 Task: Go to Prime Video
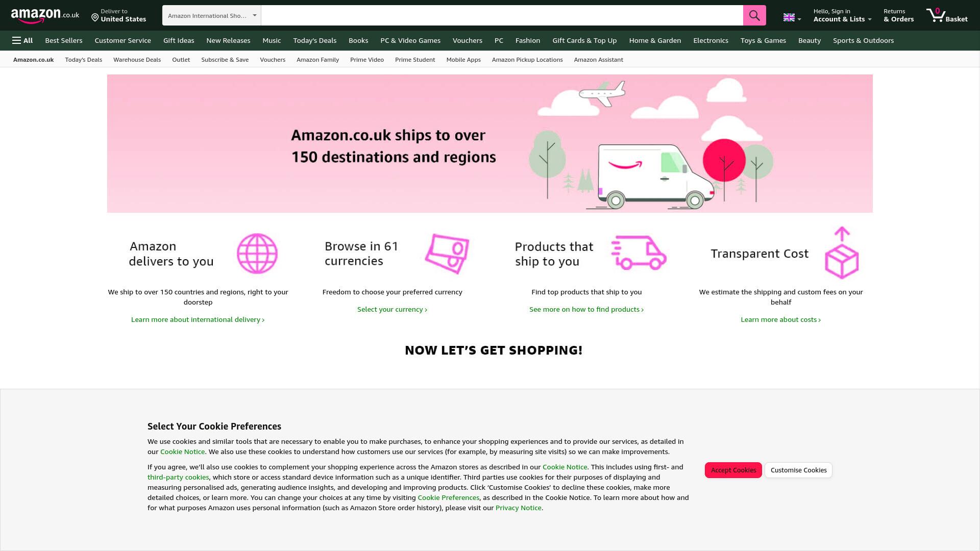coord(367,60)
